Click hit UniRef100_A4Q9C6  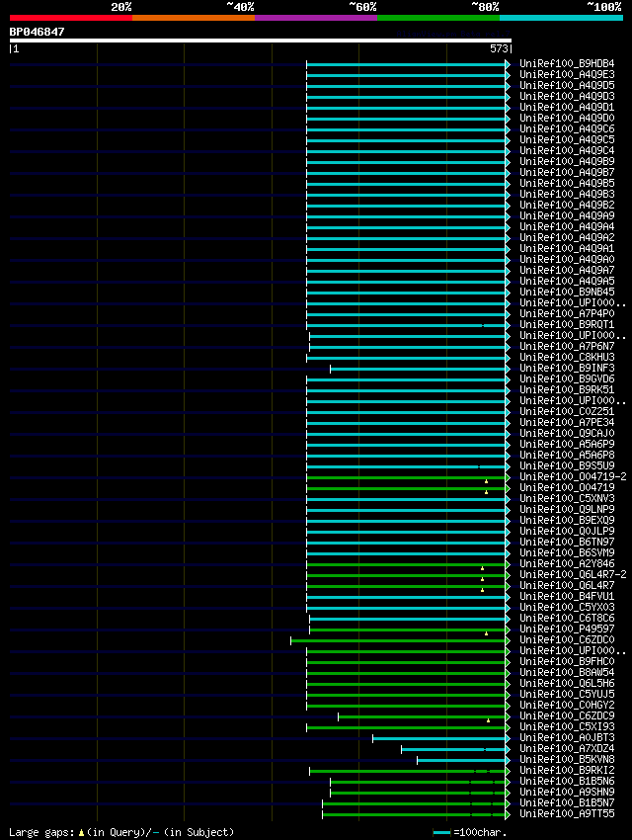(567, 129)
